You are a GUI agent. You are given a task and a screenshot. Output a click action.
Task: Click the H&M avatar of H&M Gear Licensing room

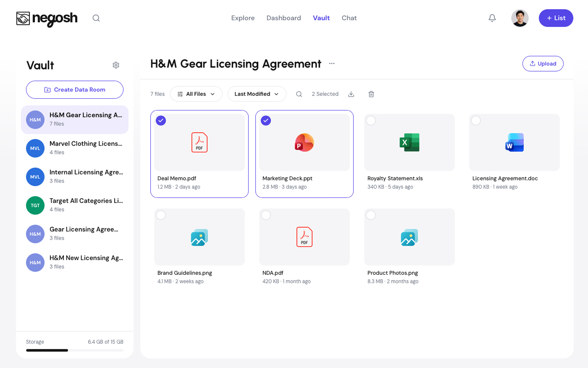pos(35,120)
